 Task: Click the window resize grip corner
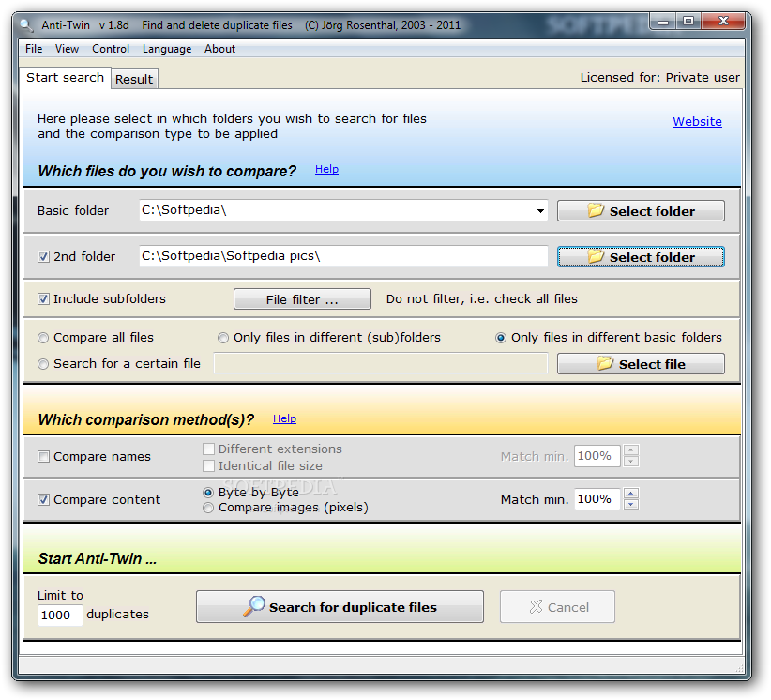[739, 668]
